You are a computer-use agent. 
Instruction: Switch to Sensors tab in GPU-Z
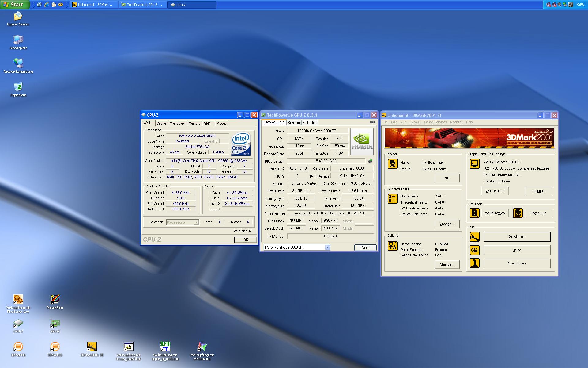tap(294, 123)
